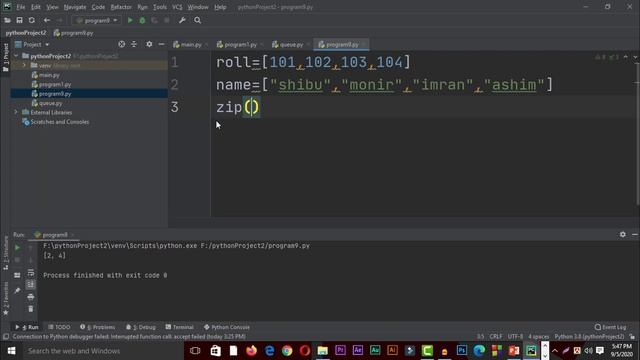640x360 pixels.
Task: Click the Open folder toolbar icon
Action: pyautogui.click(x=7, y=20)
